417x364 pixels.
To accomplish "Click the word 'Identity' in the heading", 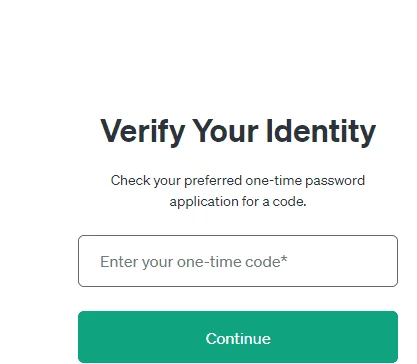I will point(321,132).
